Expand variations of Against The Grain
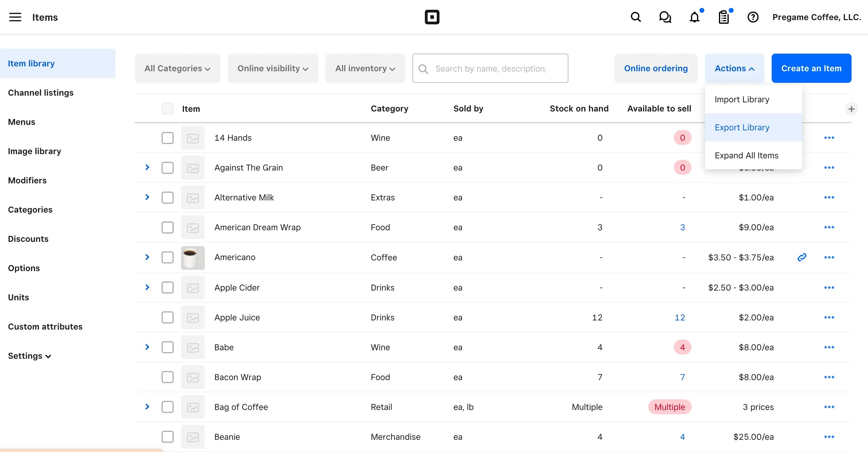868x452 pixels. pos(147,168)
